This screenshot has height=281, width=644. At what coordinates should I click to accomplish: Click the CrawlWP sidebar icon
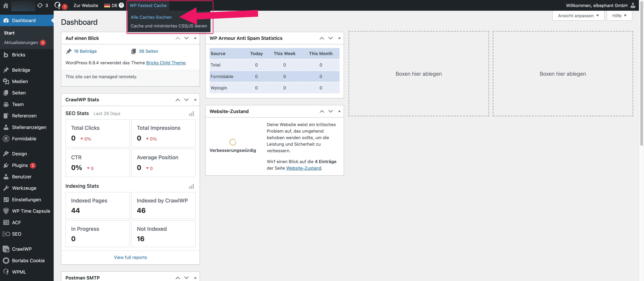6,249
